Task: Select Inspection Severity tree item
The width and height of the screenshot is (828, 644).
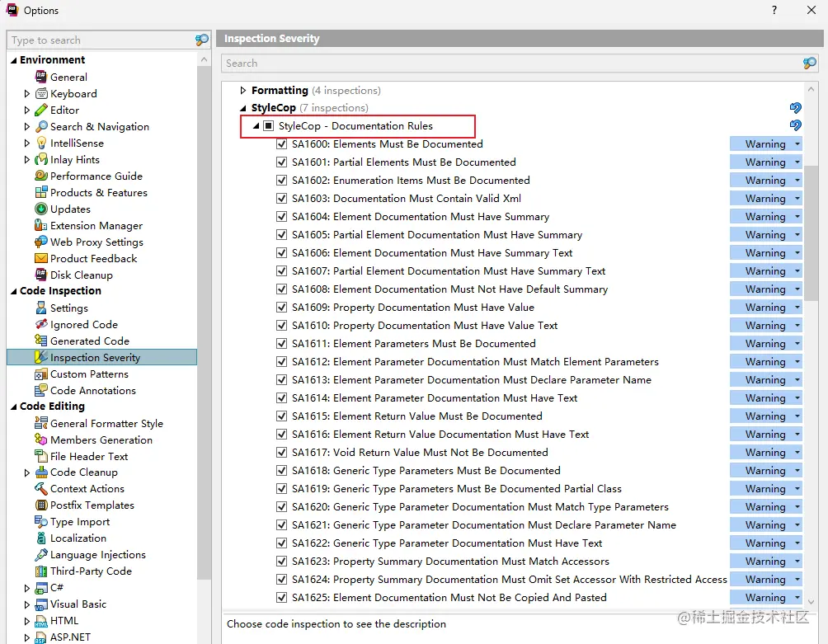Action: tap(102, 357)
